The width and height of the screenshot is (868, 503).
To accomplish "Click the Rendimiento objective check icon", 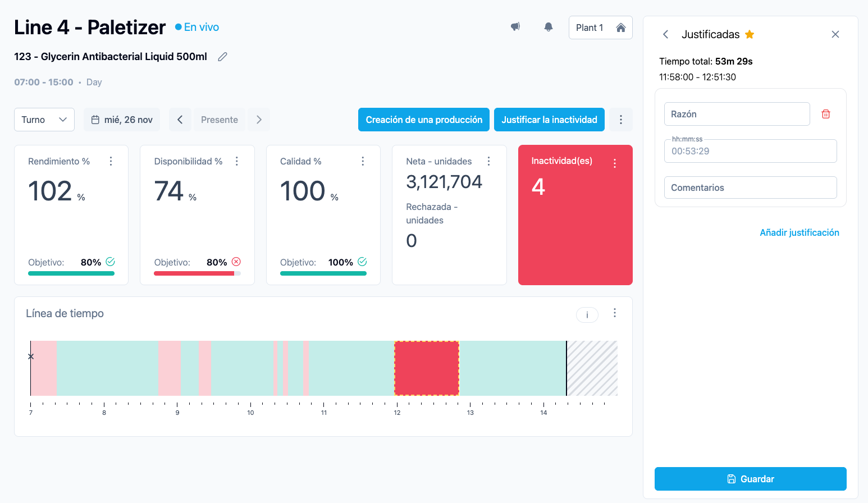I will 111,262.
